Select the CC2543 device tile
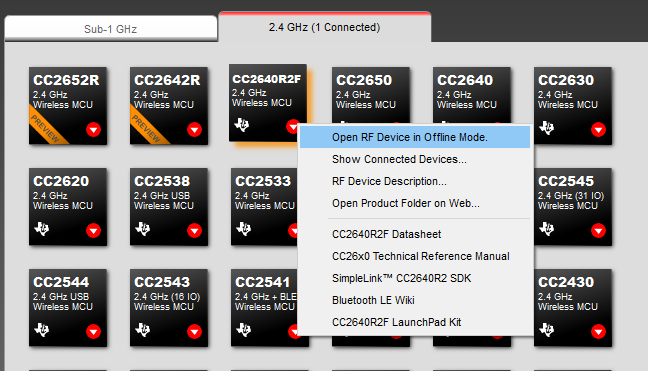 169,308
